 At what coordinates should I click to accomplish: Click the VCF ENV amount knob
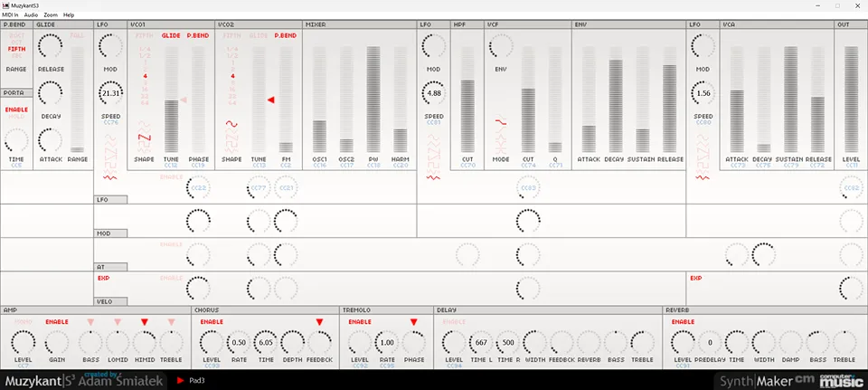click(500, 45)
